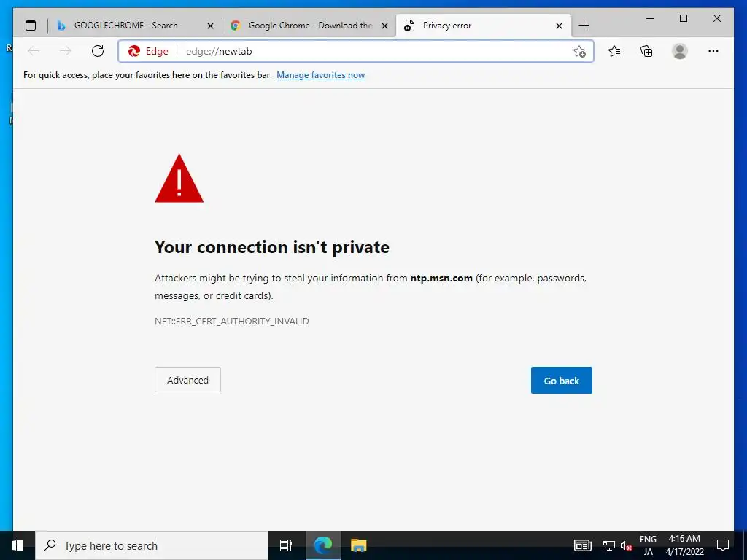Click the NET::ERR_CERT_AUTHORITY_INVALID error code
Image resolution: width=747 pixels, height=560 pixels.
(231, 322)
